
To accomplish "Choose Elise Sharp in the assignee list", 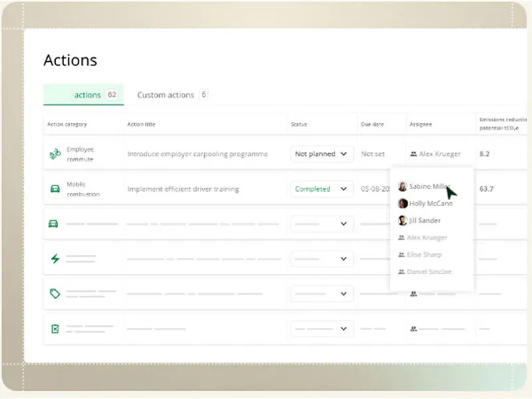I will (424, 255).
